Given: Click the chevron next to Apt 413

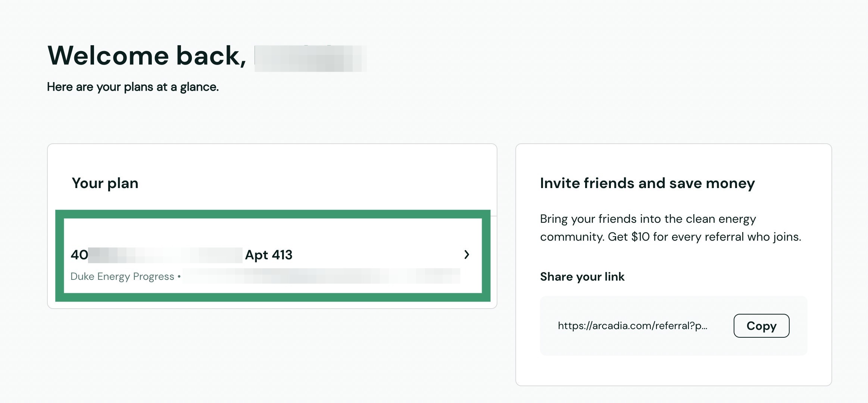Looking at the screenshot, I should 467,255.
